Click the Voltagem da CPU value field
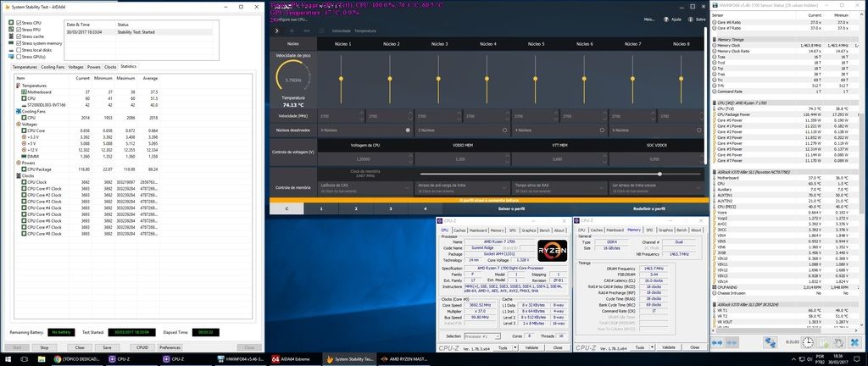This screenshot has width=868, height=366. click(365, 159)
